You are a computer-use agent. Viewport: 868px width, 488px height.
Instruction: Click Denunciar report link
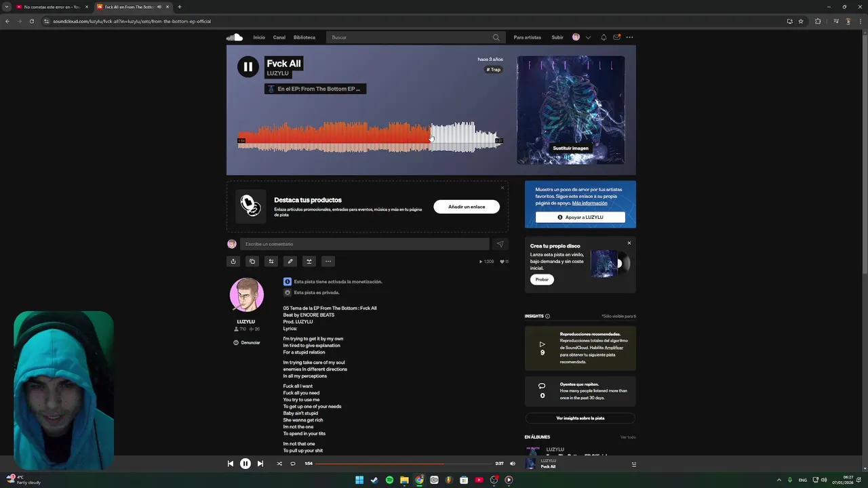247,343
